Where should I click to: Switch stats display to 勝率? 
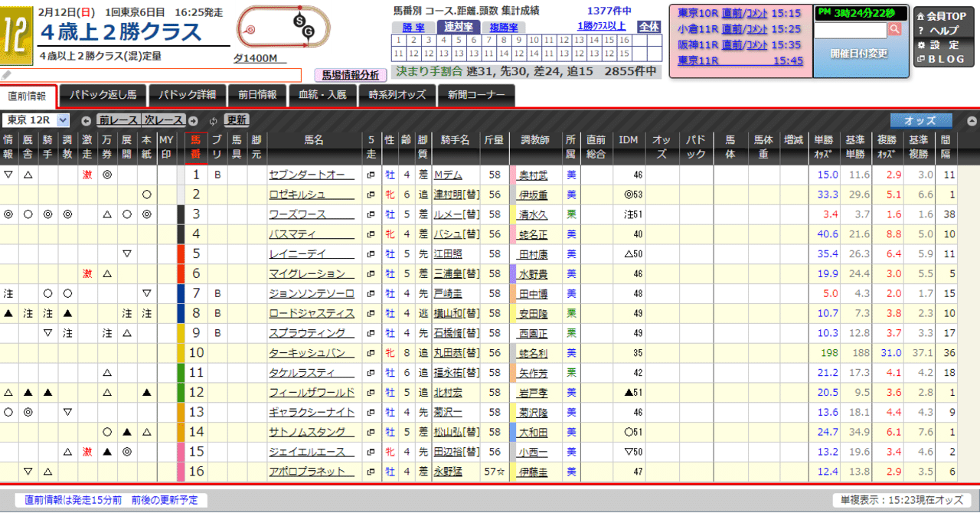coord(413,27)
